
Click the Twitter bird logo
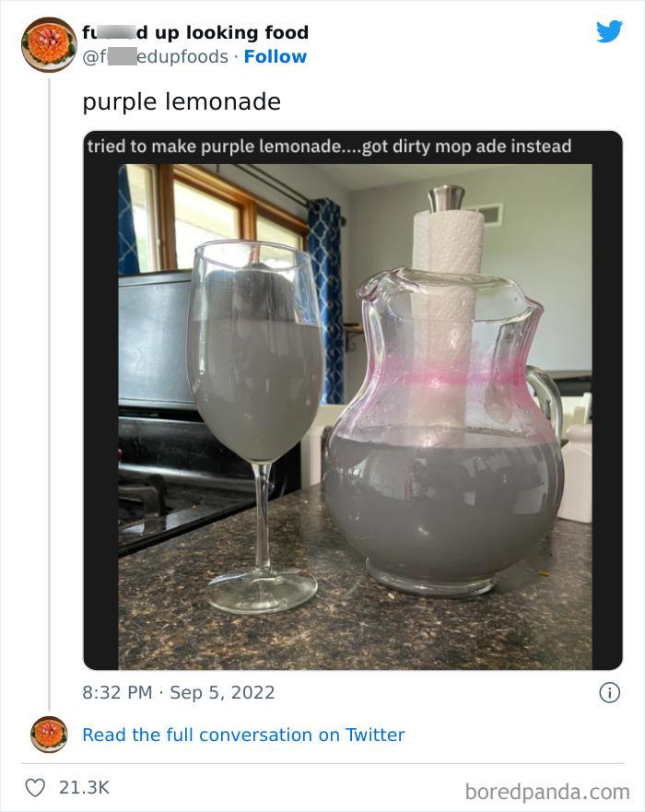(x=609, y=32)
